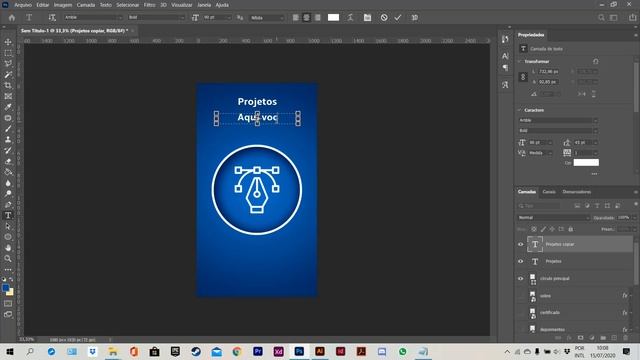640x360 pixels.
Task: Open the Arquivo menu
Action: [x=23, y=5]
